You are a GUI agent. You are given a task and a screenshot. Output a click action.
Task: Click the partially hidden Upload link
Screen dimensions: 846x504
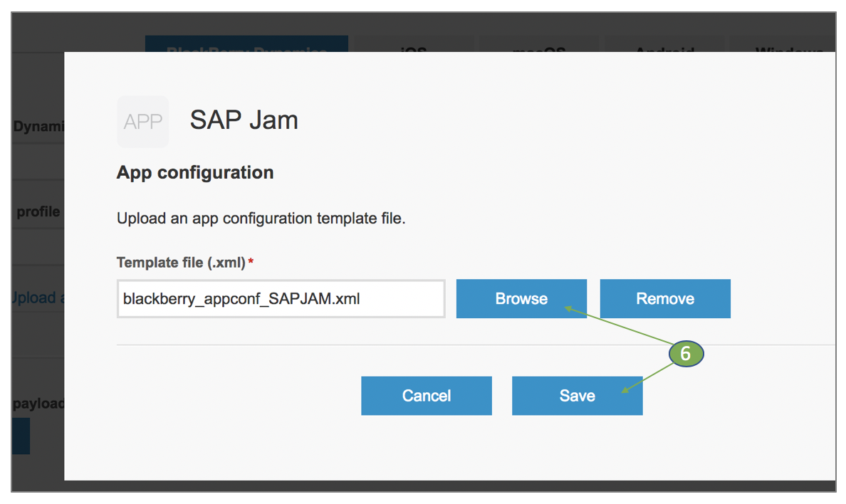(x=37, y=298)
